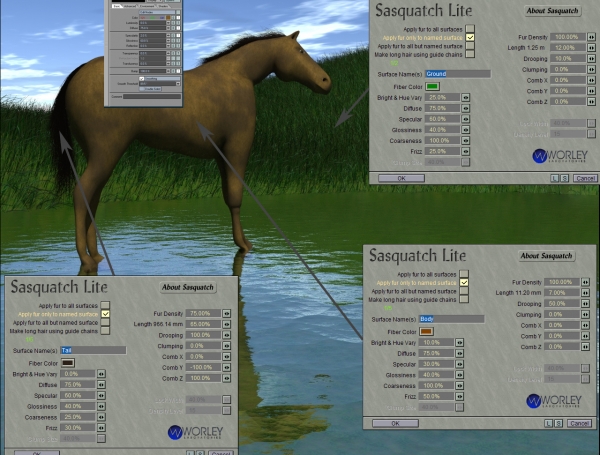Click Body Length 7.00% arrow button
The width and height of the screenshot is (600, 455).
tap(585, 292)
